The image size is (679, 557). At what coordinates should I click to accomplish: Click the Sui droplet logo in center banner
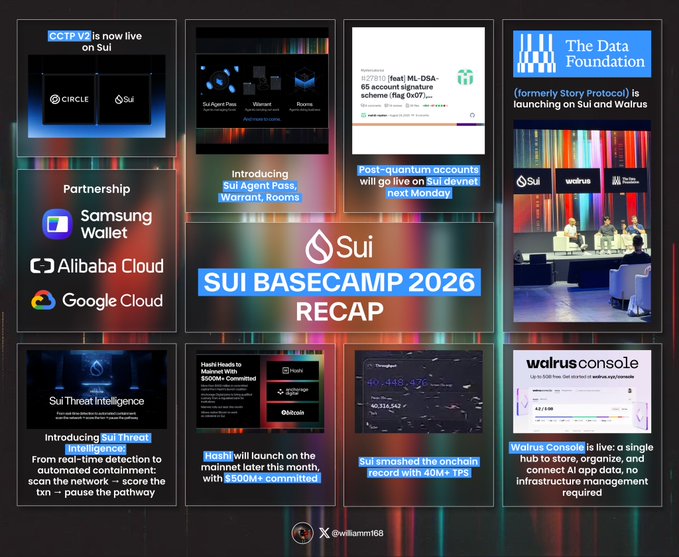pyautogui.click(x=319, y=246)
